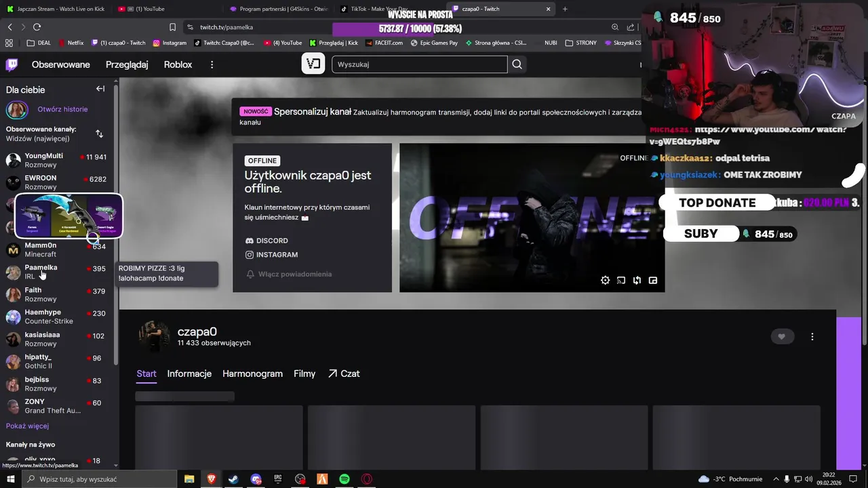Click the DISCORD link in offline panel
Screen dimensions: 868x488
click(x=267, y=241)
